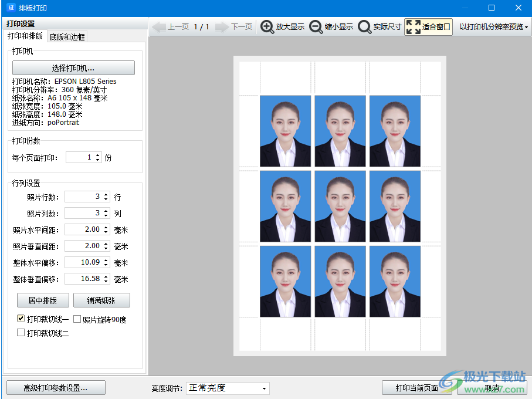This screenshot has height=399, width=532.
Task: Click the zoom in magnifier icon
Action: [x=267, y=27]
